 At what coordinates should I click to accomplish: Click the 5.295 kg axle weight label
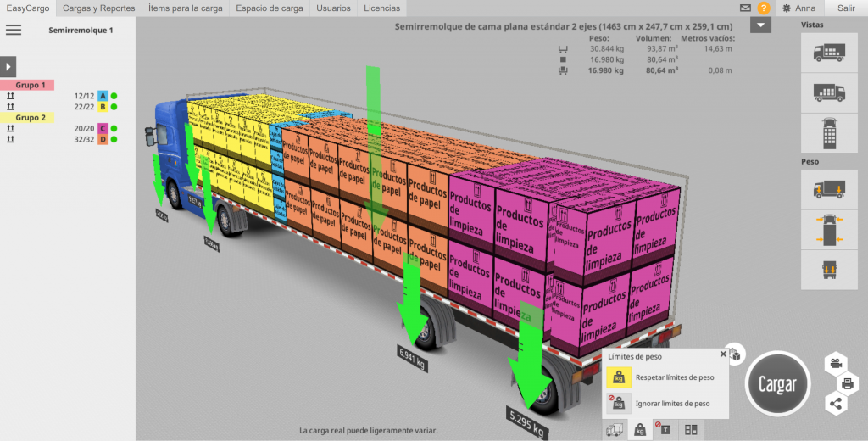[x=527, y=422]
